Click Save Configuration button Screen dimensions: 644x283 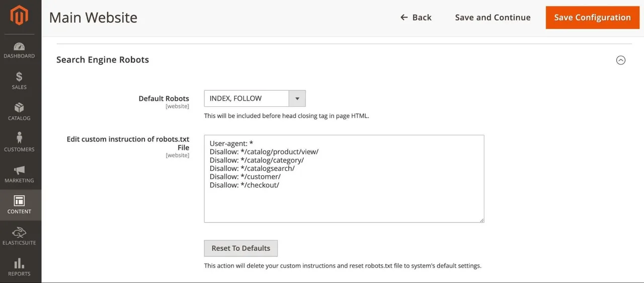coord(592,18)
